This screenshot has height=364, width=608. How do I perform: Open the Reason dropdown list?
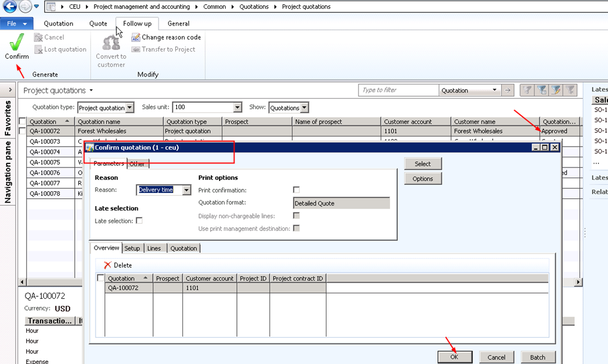point(186,190)
